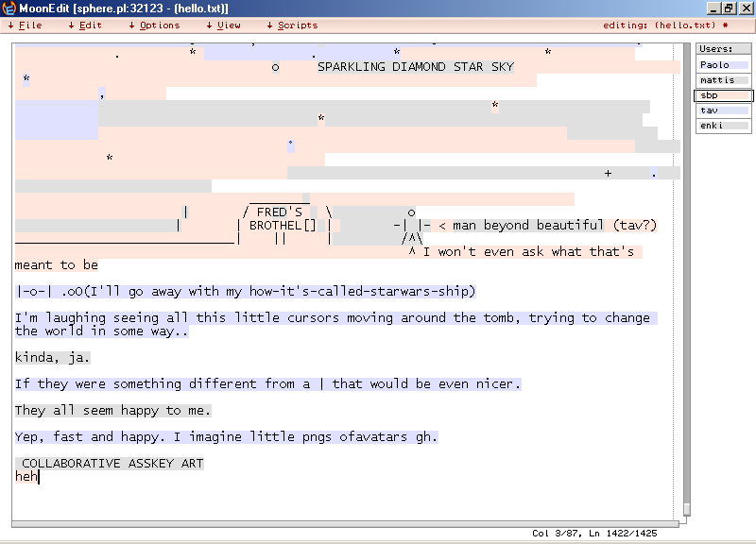This screenshot has width=756, height=544.
Task: Restore down the MoonEdit window
Action: (x=729, y=8)
